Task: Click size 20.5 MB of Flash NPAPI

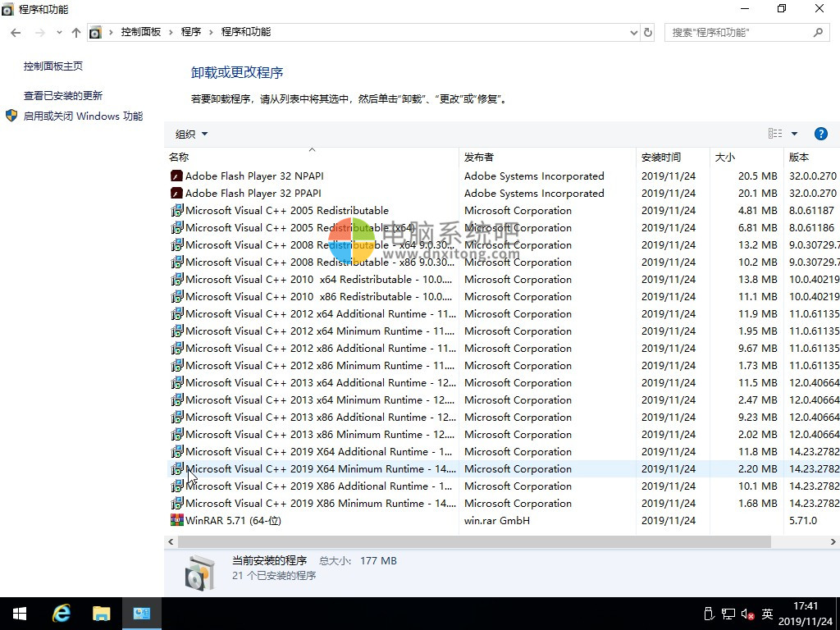Action: click(757, 176)
